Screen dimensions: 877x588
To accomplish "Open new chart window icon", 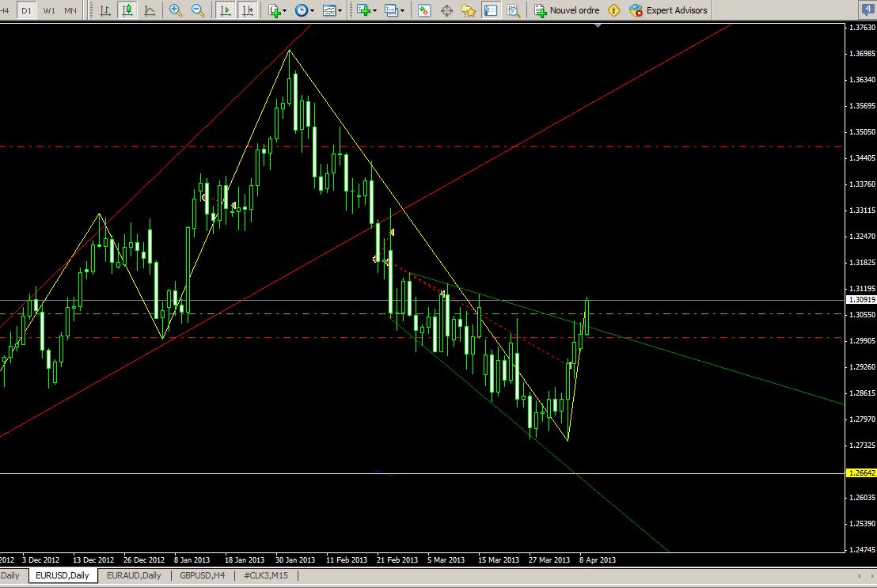I will tap(367, 10).
